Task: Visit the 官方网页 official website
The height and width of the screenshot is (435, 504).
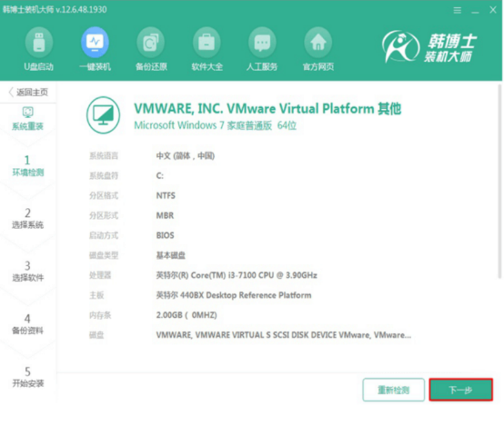Action: click(318, 48)
